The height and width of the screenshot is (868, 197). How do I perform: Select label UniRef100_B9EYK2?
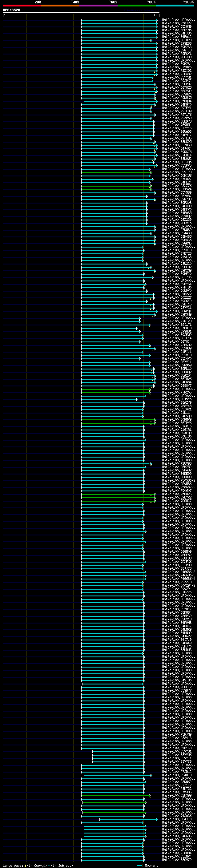177,498
